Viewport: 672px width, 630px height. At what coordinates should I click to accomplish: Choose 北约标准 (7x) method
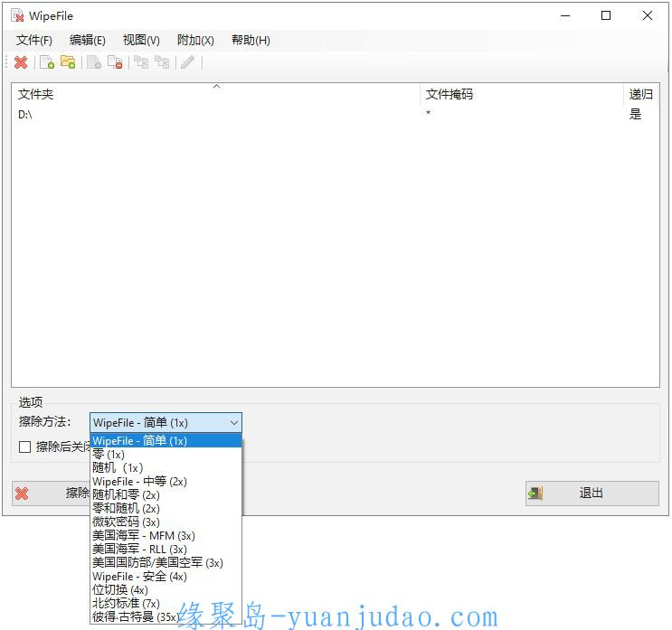(166, 604)
